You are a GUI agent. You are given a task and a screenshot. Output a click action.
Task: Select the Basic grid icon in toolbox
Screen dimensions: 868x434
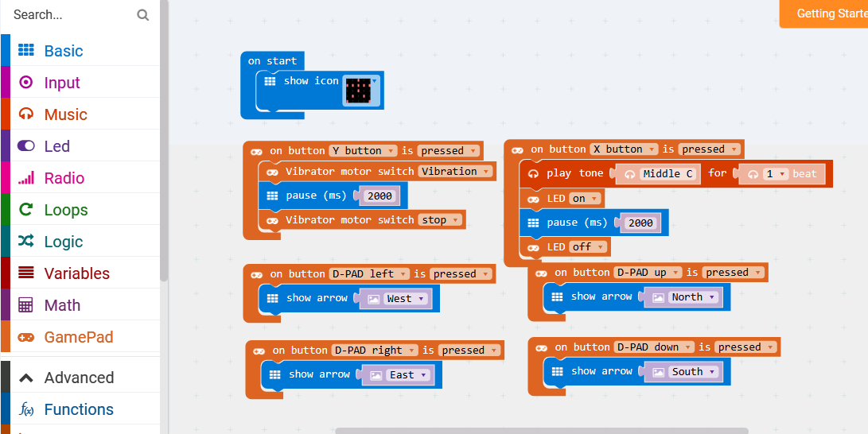pos(26,50)
